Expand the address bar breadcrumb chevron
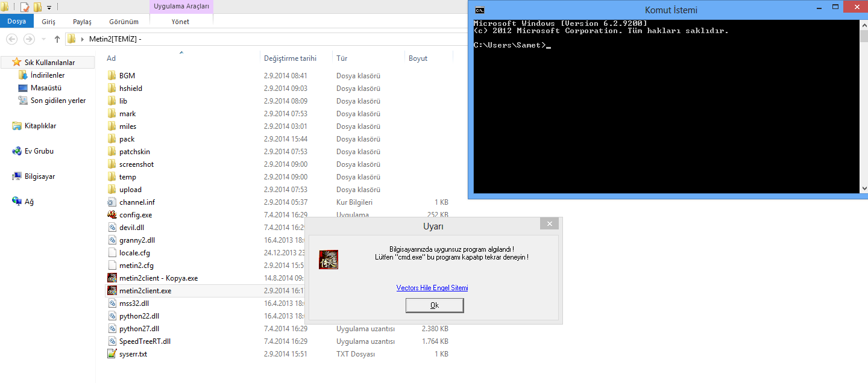 pos(82,40)
